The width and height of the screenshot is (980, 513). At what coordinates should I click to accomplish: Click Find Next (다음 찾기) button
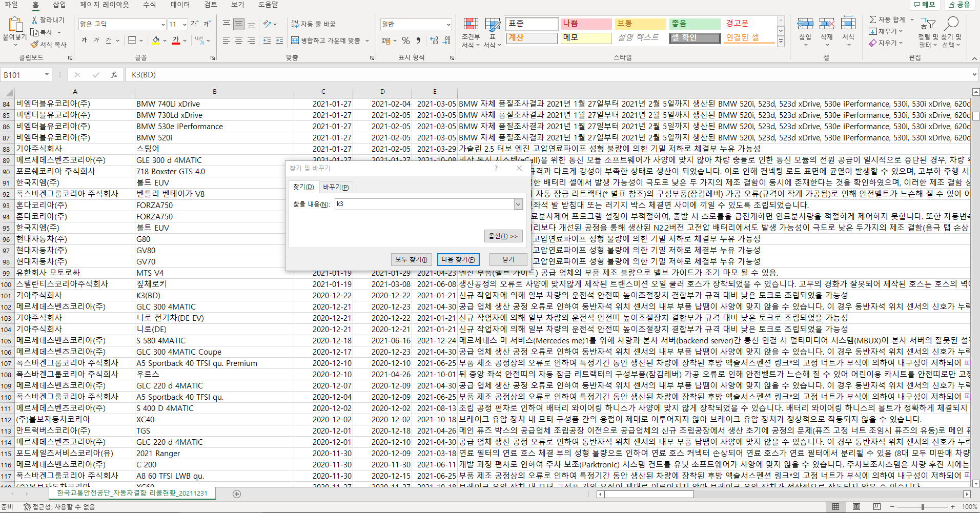click(458, 260)
